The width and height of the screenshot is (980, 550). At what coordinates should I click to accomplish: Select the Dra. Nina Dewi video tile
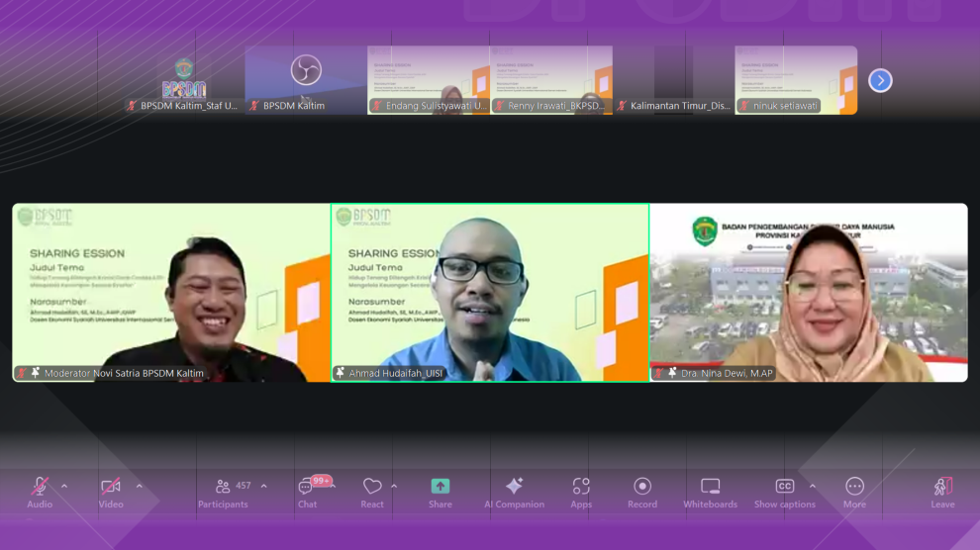(809, 293)
